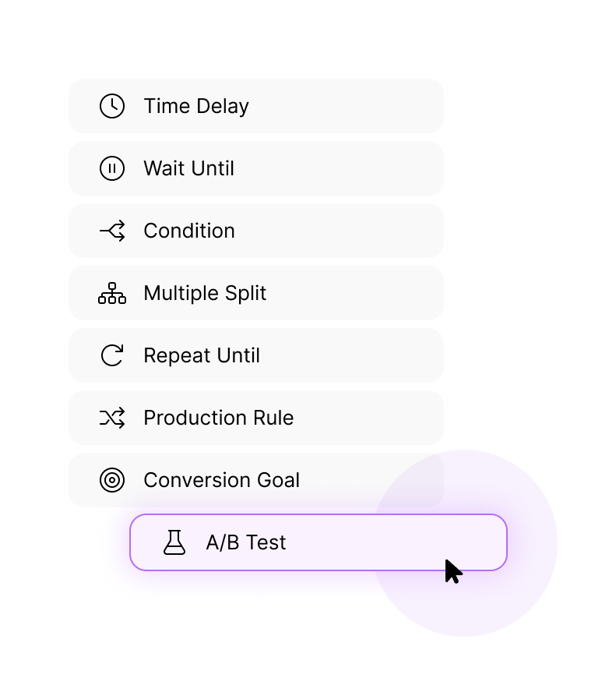Viewport: 616px width, 692px height.
Task: Add a Condition block
Action: (255, 231)
